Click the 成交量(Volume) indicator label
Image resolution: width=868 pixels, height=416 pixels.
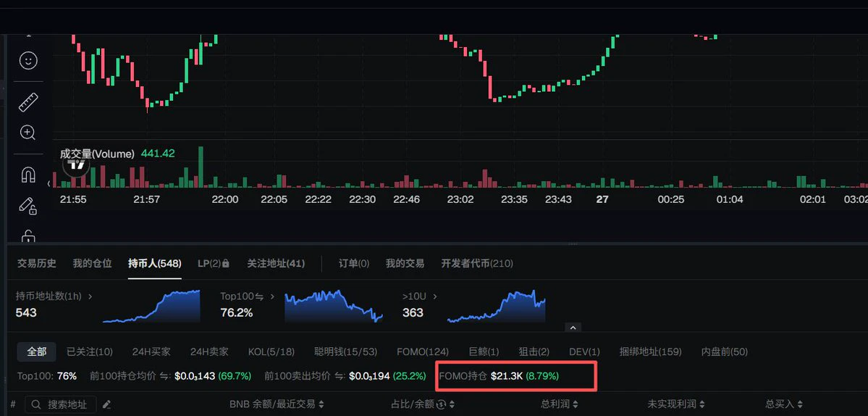tap(97, 154)
